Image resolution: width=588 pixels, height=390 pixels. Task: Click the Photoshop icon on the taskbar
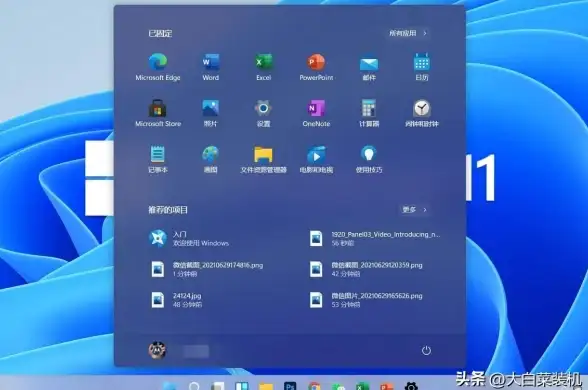click(290, 386)
